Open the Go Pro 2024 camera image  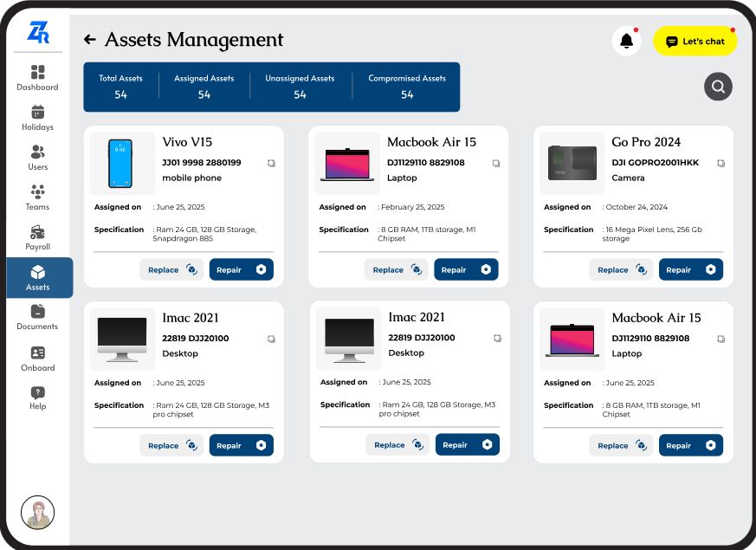pos(572,164)
